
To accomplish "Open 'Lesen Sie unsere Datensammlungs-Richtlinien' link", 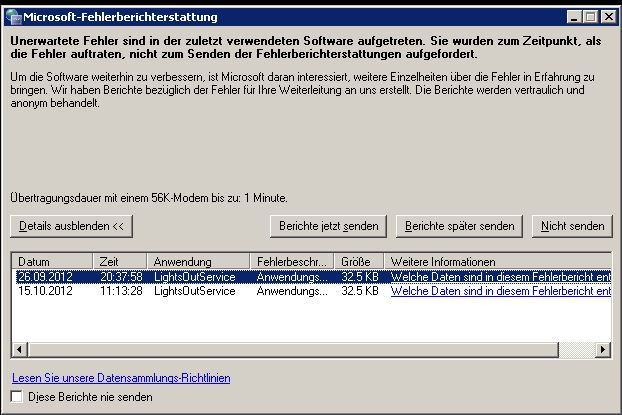I will [x=121, y=378].
